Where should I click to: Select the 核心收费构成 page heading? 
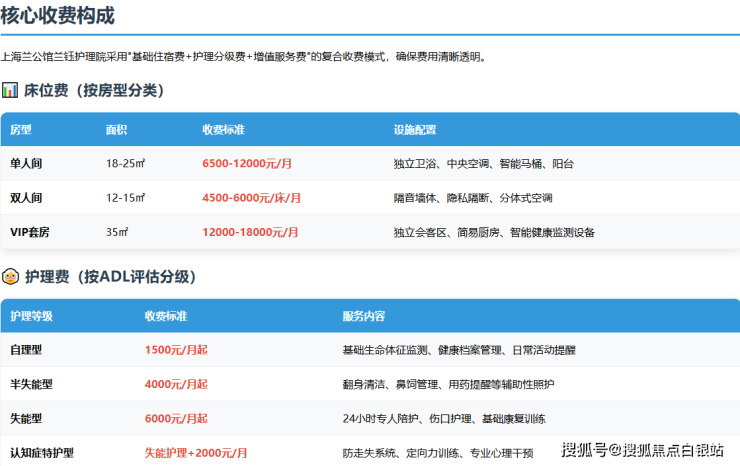click(x=57, y=16)
